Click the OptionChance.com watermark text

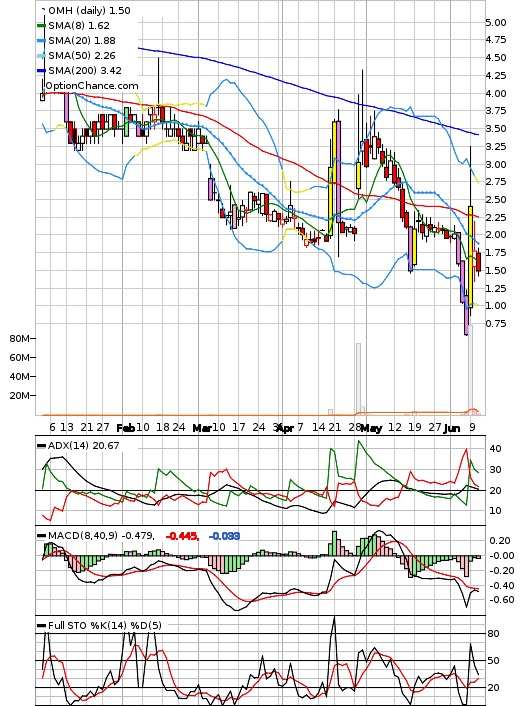click(92, 86)
